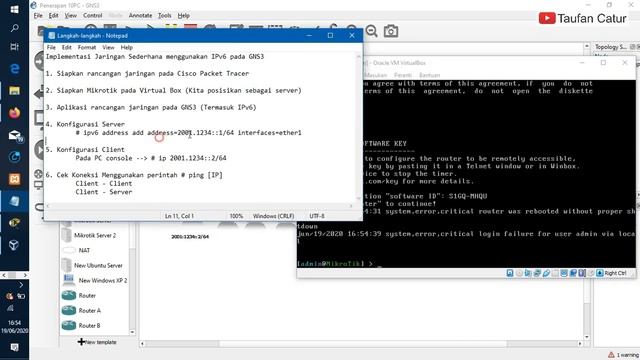Expand taskbar hidden icons chevron
The width and height of the screenshot is (640, 360).
(x=21, y=285)
